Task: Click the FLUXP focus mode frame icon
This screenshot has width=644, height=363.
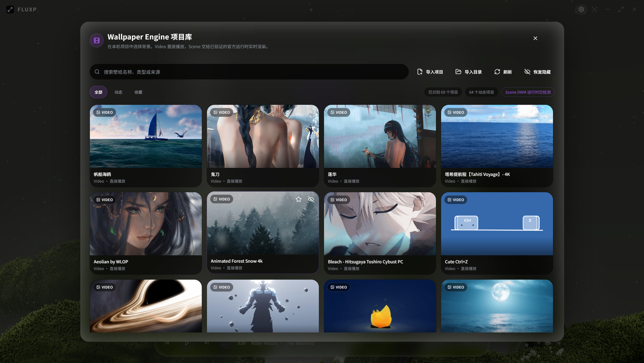Action: [594, 9]
